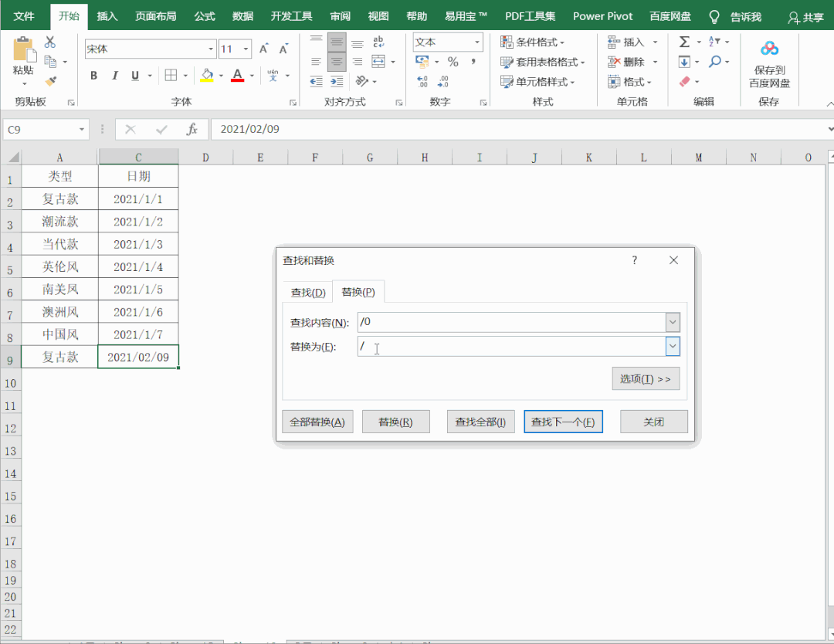This screenshot has height=644, width=834.
Task: Open the 宋体 font name dropdown
Action: (x=211, y=49)
